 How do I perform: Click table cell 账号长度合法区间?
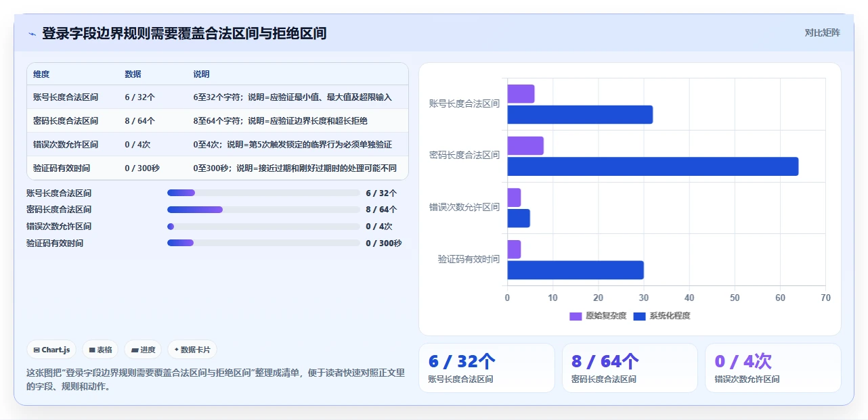tap(66, 97)
